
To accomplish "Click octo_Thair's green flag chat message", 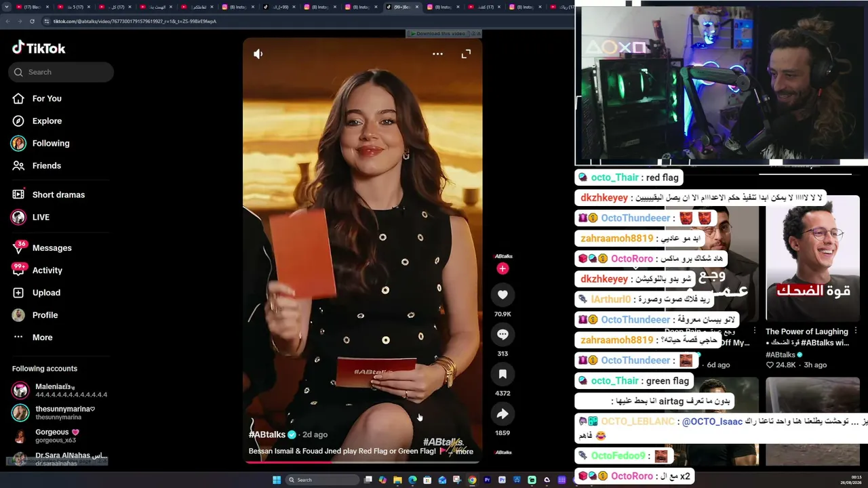I will pos(634,381).
